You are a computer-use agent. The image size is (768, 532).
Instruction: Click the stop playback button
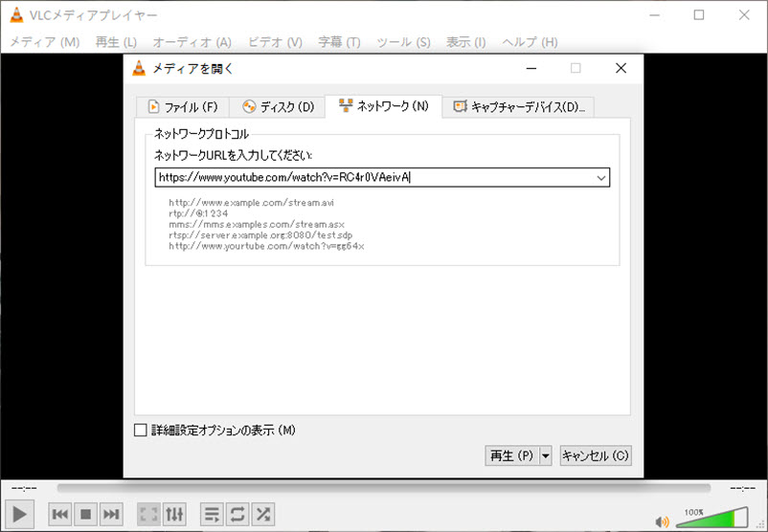pyautogui.click(x=86, y=514)
